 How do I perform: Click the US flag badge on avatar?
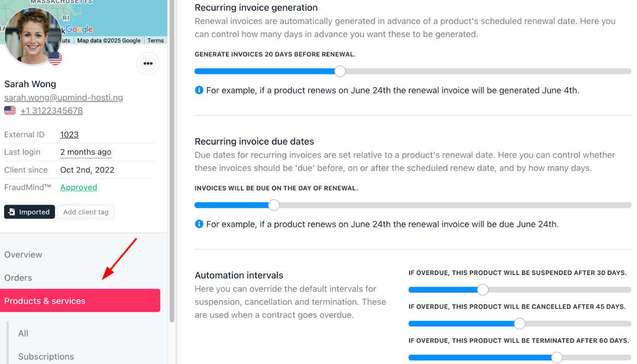tap(55, 58)
